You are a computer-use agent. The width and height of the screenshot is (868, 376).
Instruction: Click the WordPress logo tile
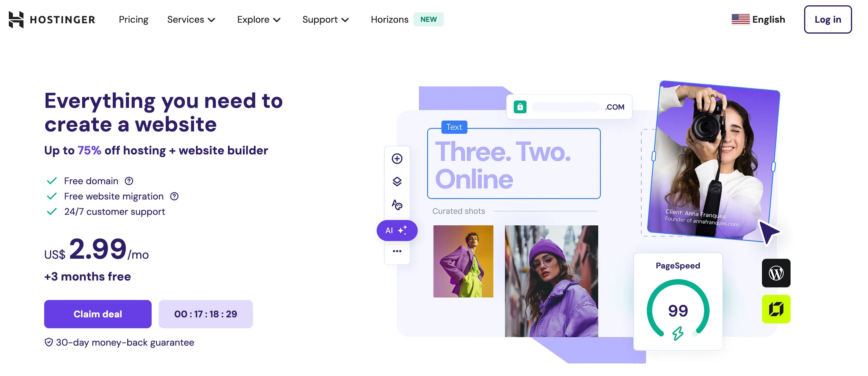click(x=776, y=273)
